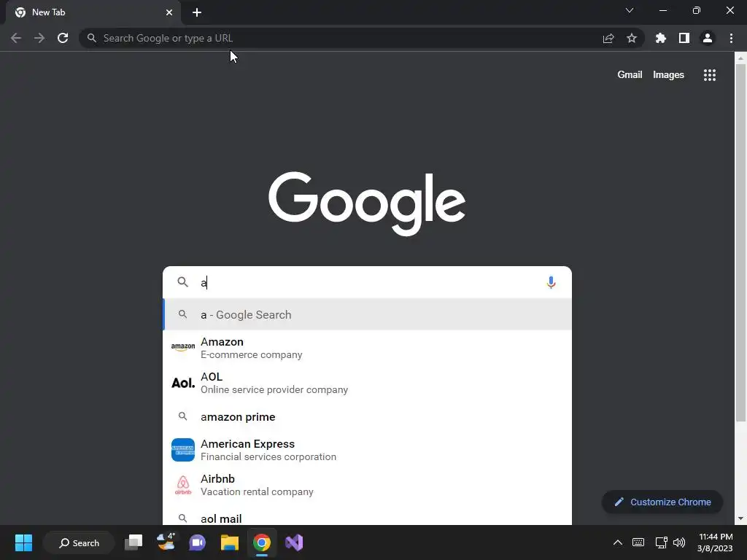This screenshot has width=747, height=560.
Task: Open the clock showing 11:44 PM
Action: pyautogui.click(x=715, y=542)
